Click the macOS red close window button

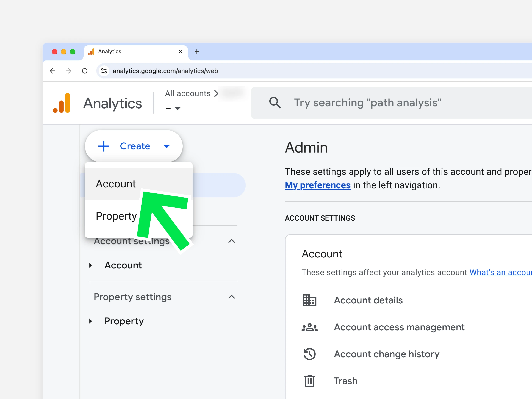point(55,52)
